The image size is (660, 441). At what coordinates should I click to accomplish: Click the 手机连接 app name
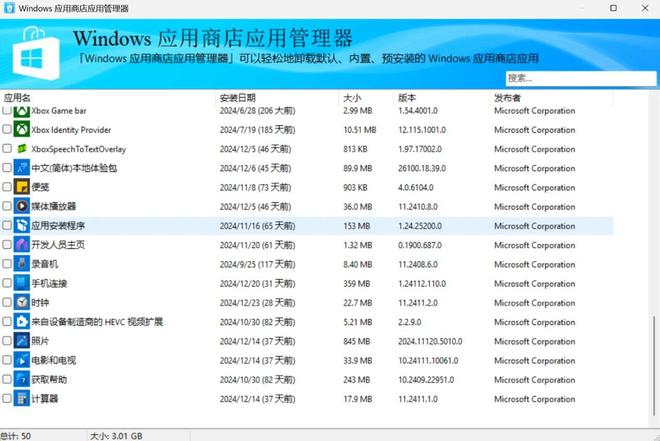49,283
